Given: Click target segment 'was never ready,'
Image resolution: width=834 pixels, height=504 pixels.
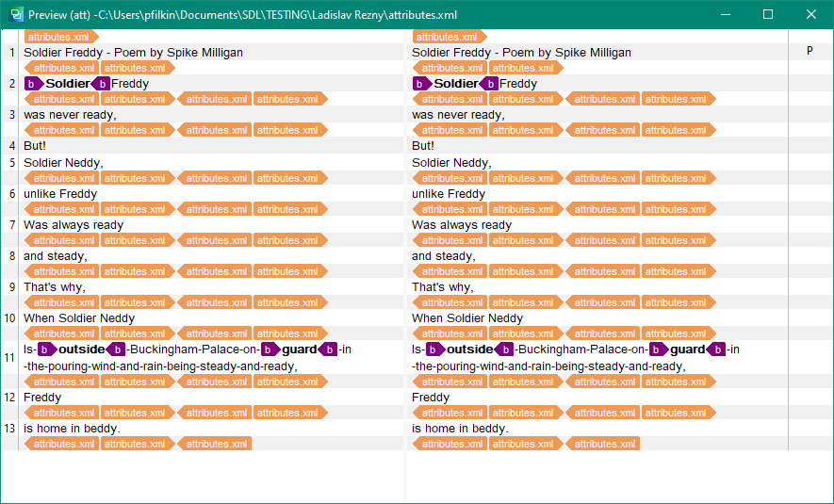Looking at the screenshot, I should pos(458,115).
